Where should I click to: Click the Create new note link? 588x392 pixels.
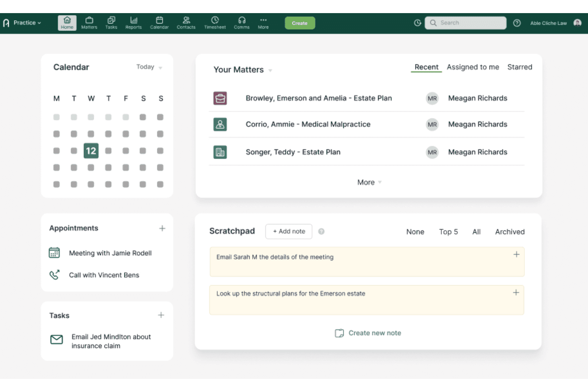(x=368, y=333)
